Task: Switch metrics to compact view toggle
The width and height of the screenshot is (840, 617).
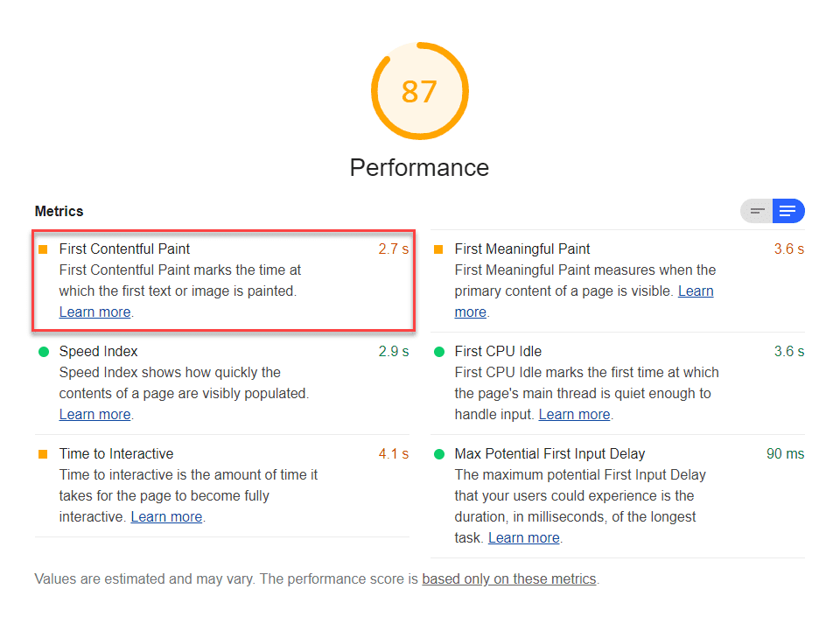Action: pyautogui.click(x=756, y=211)
